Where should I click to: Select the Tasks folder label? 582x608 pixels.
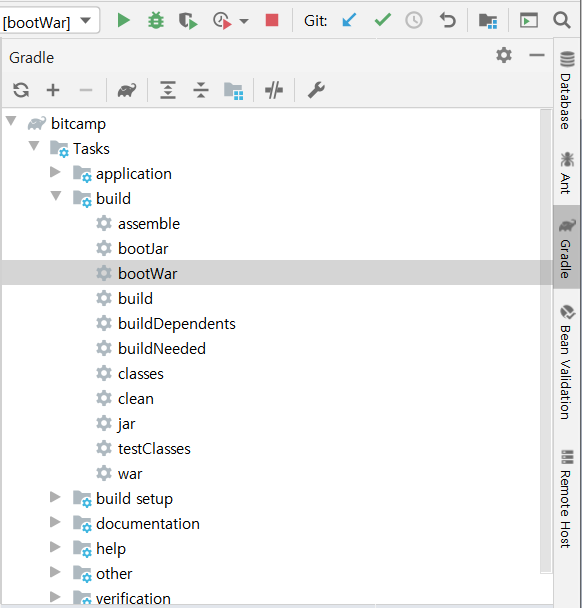[x=92, y=149]
